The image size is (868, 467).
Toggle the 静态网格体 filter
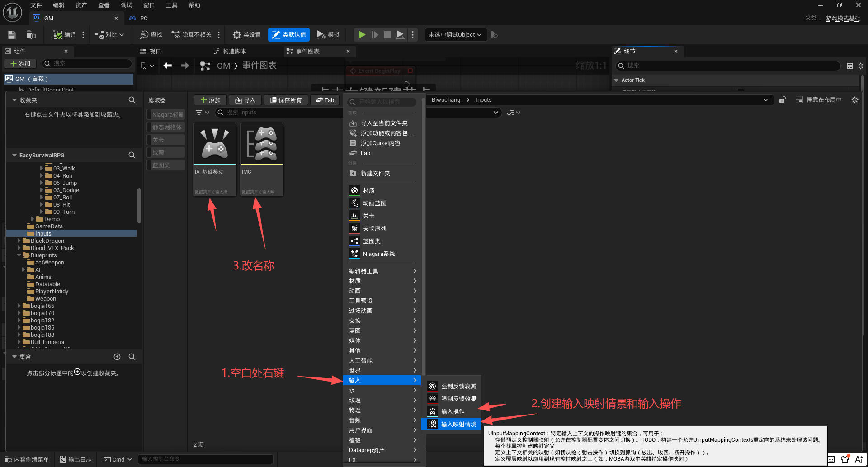(x=166, y=127)
